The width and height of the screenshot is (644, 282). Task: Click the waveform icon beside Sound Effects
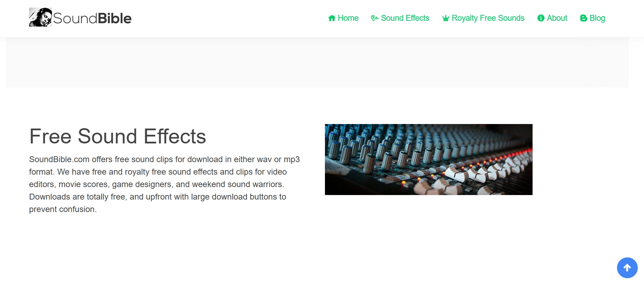tap(375, 18)
